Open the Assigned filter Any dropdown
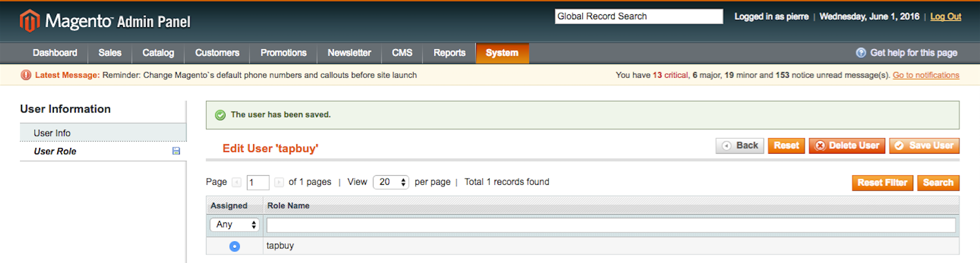The width and height of the screenshot is (980, 263). 235,224
